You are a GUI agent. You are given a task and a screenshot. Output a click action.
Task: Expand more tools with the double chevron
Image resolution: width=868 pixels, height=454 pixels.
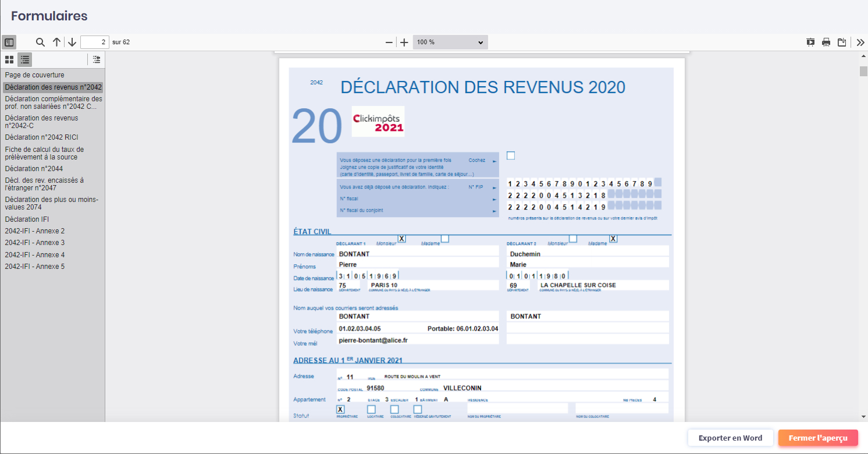860,42
